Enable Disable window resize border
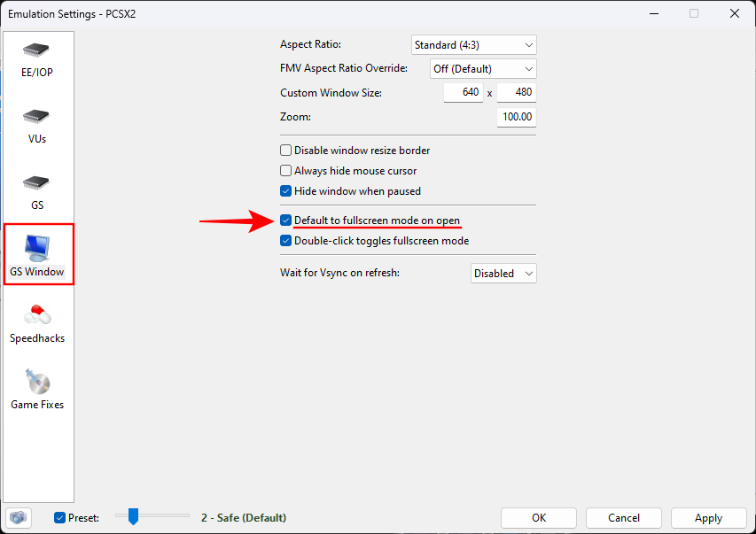Screen dimensions: 756x534 pos(286,151)
